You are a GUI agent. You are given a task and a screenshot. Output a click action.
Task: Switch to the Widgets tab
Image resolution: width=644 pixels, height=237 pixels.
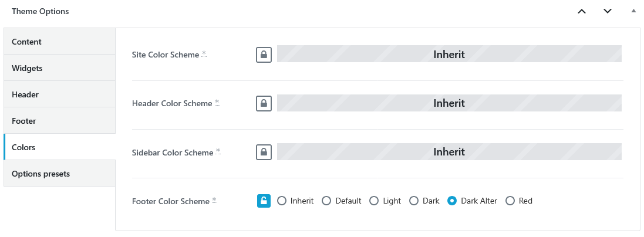pyautogui.click(x=59, y=68)
